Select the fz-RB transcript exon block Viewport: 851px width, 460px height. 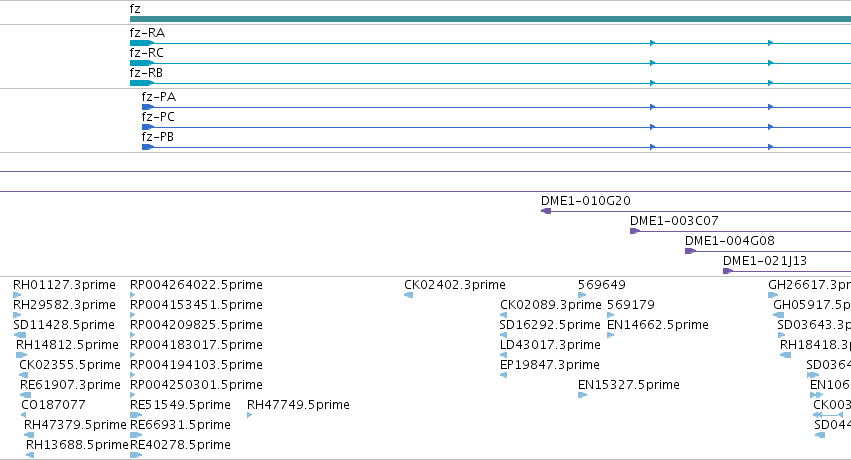coord(142,83)
